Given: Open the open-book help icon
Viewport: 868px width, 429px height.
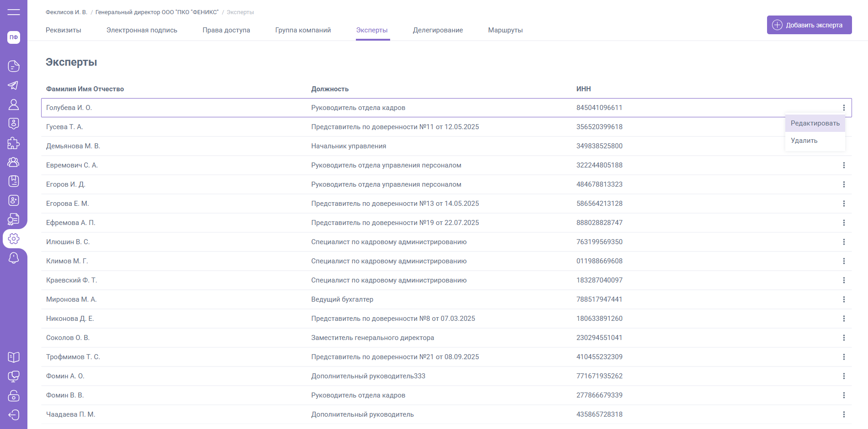Looking at the screenshot, I should [x=14, y=357].
